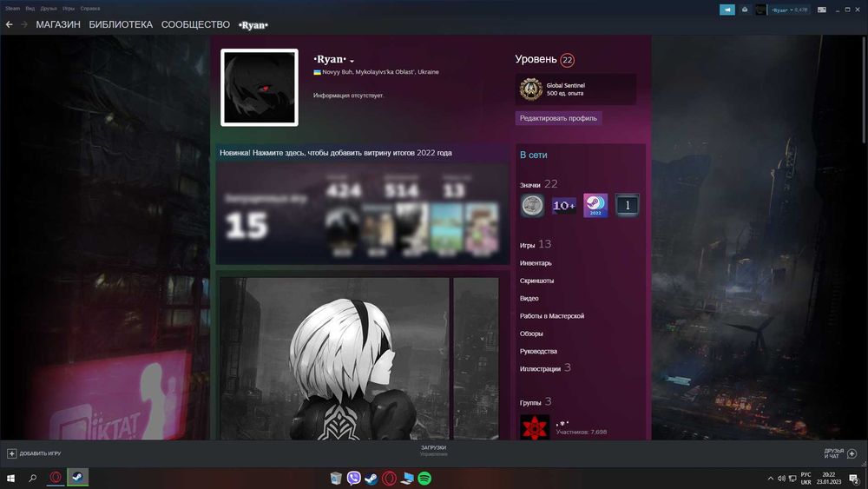Open Viber from the taskbar

[354, 478]
